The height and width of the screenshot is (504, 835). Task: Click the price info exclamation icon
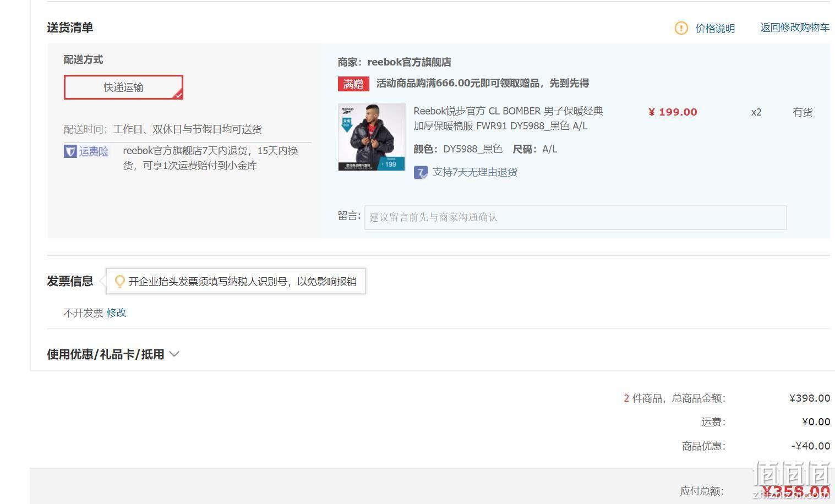(x=681, y=28)
